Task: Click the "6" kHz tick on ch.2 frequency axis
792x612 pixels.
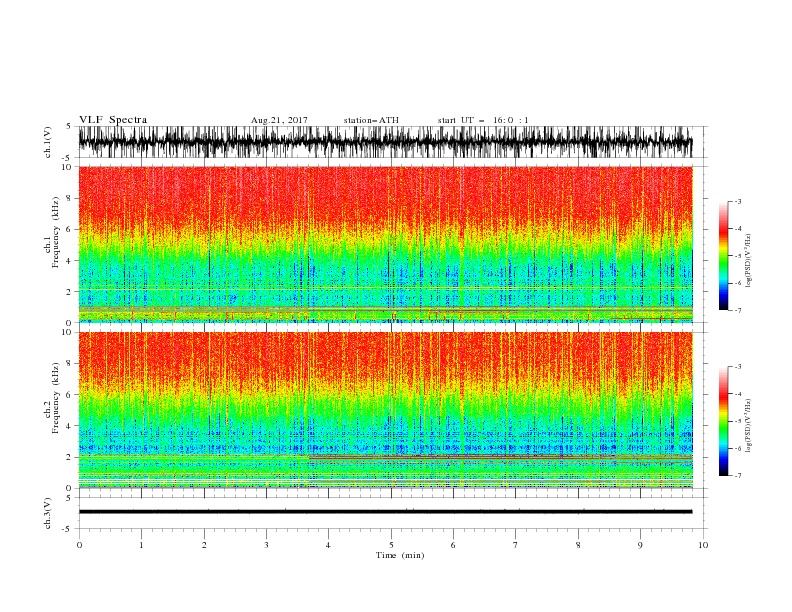Action: click(70, 395)
